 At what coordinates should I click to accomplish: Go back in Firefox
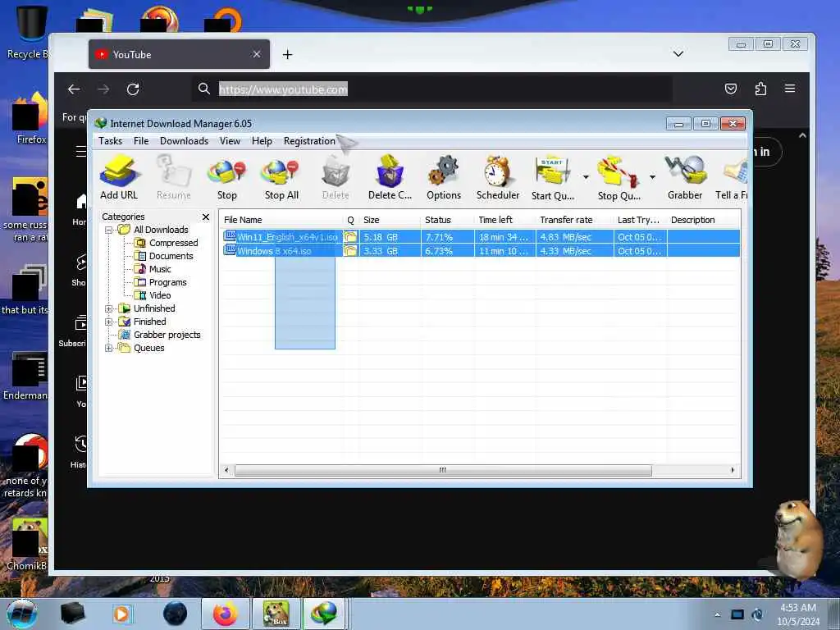tap(74, 89)
